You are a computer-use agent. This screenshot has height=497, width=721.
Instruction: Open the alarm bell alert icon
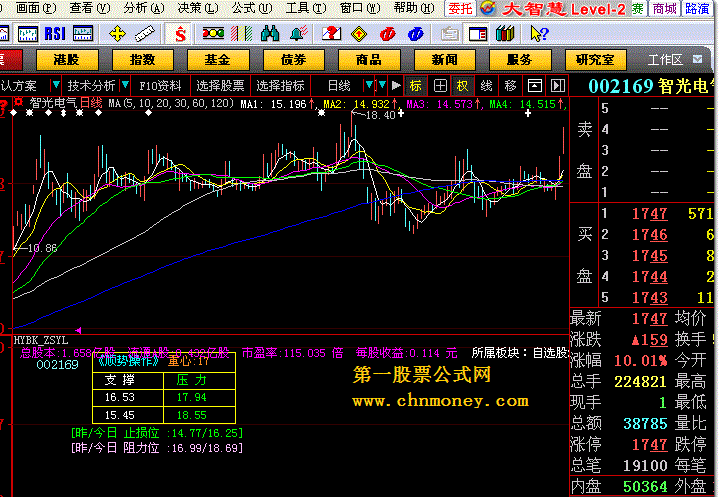click(x=298, y=34)
